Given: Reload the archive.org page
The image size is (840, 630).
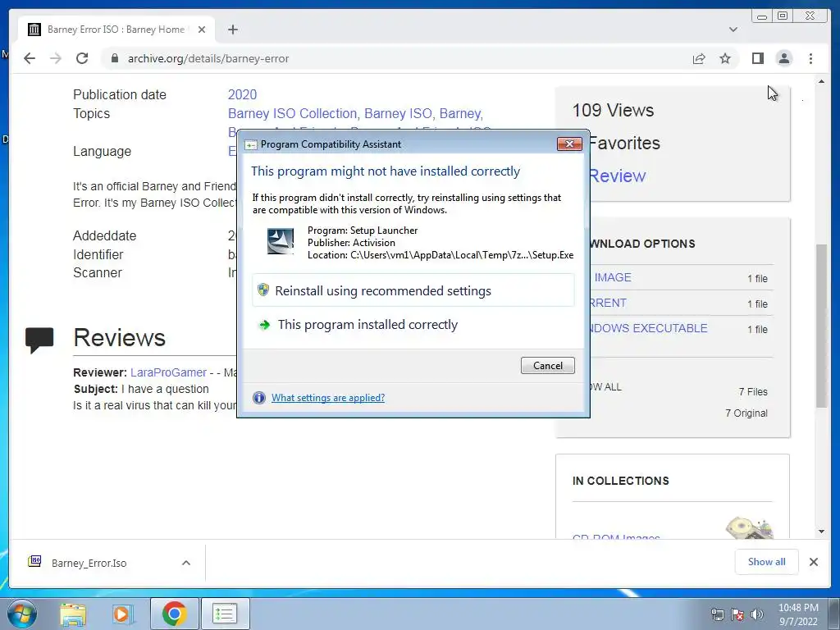Looking at the screenshot, I should pyautogui.click(x=82, y=58).
